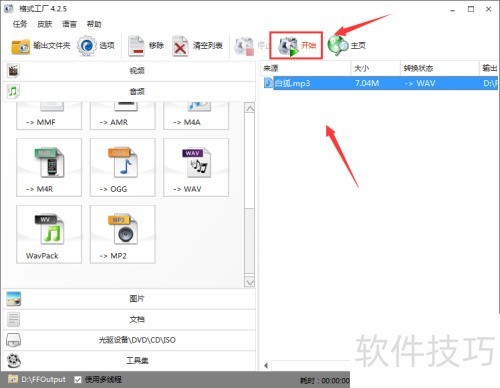The image size is (500, 388).
Task: Click the 开始 start button
Action: pyautogui.click(x=296, y=45)
